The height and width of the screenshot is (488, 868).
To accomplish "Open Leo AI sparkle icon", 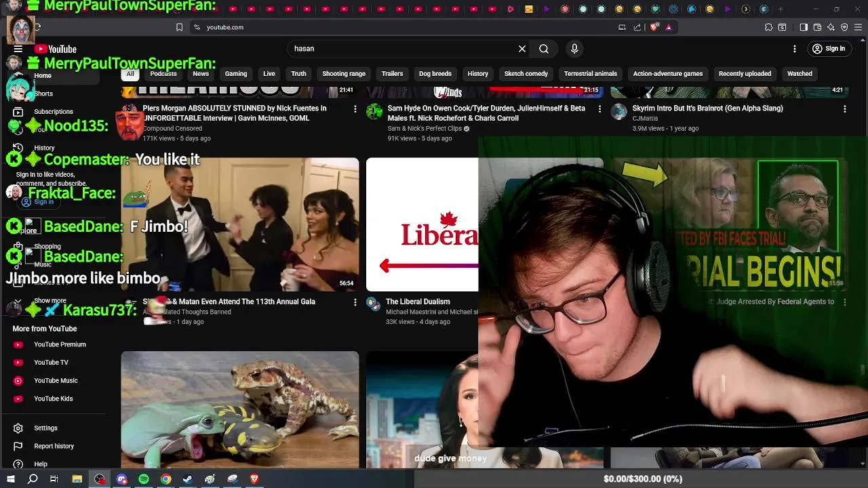I will 831,27.
